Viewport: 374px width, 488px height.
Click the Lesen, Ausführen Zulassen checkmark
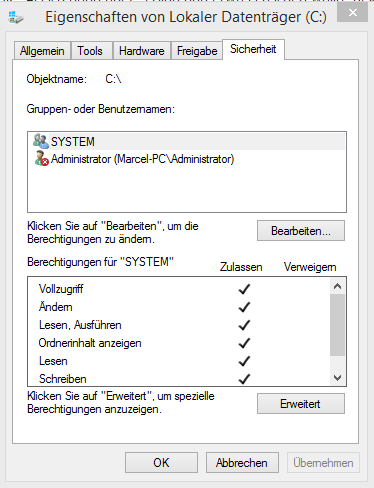244,325
